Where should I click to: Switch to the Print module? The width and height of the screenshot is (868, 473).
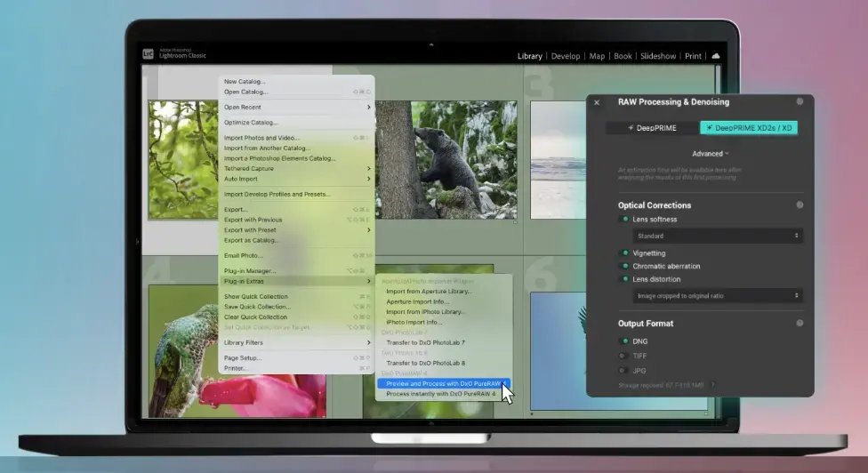693,56
